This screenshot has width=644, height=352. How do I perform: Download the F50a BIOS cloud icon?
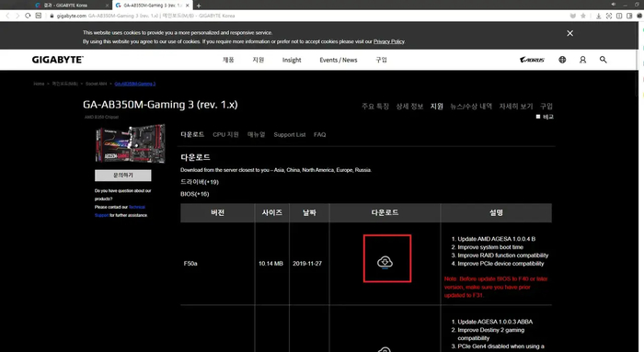point(385,262)
